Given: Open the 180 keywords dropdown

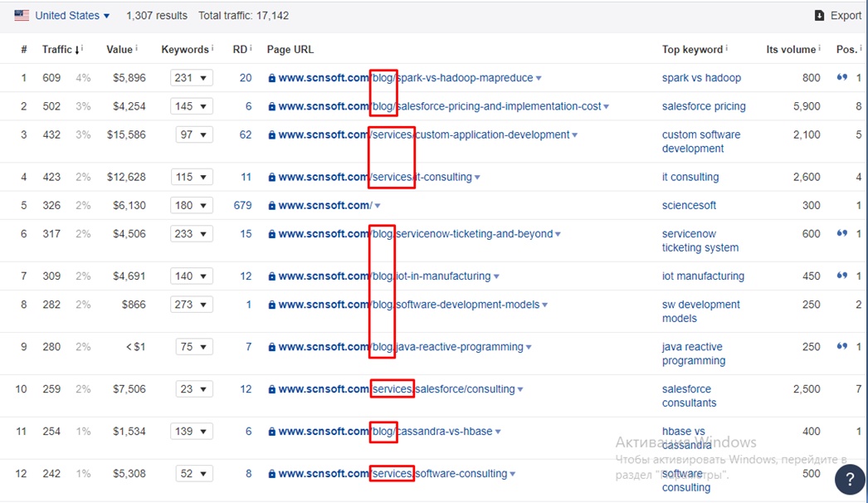Looking at the screenshot, I should 192,206.
